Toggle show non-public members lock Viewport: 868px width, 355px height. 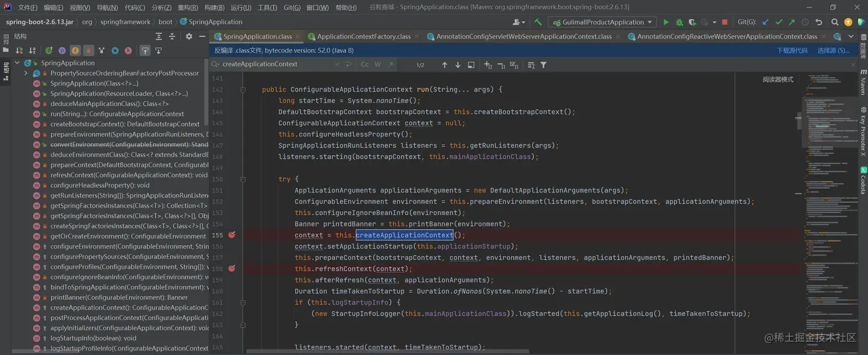pos(88,51)
